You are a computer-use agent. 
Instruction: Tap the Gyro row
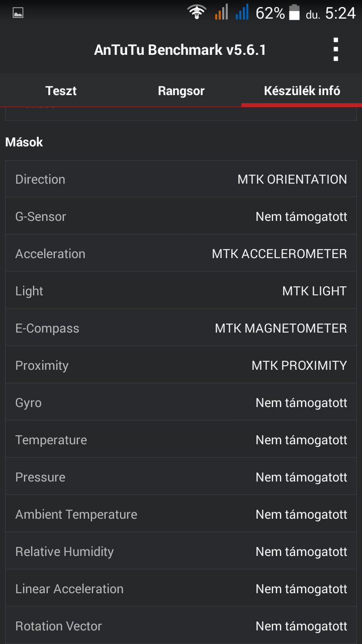(x=181, y=403)
